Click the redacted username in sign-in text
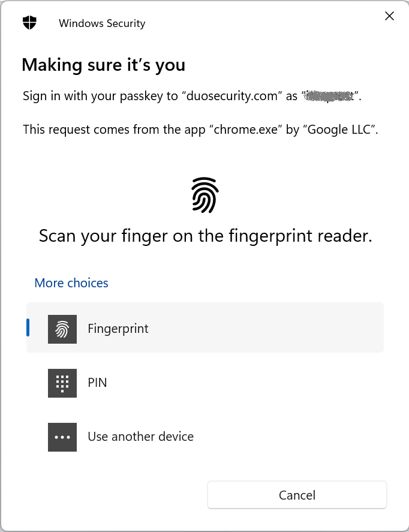 point(329,97)
